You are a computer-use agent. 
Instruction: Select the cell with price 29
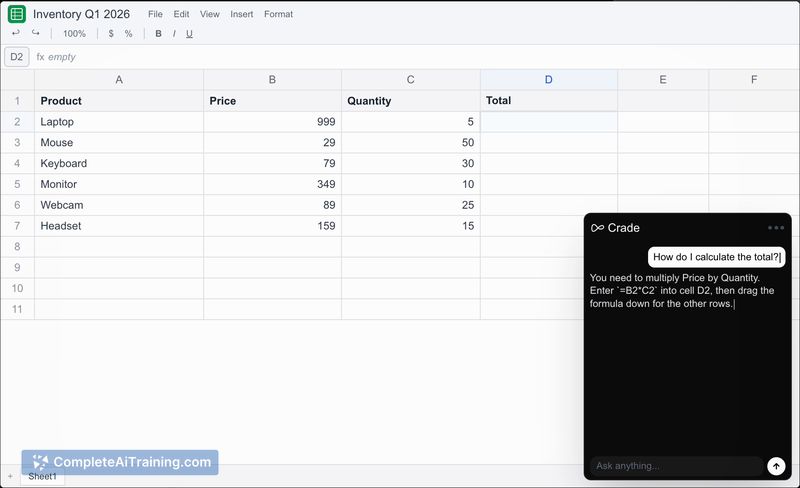272,142
